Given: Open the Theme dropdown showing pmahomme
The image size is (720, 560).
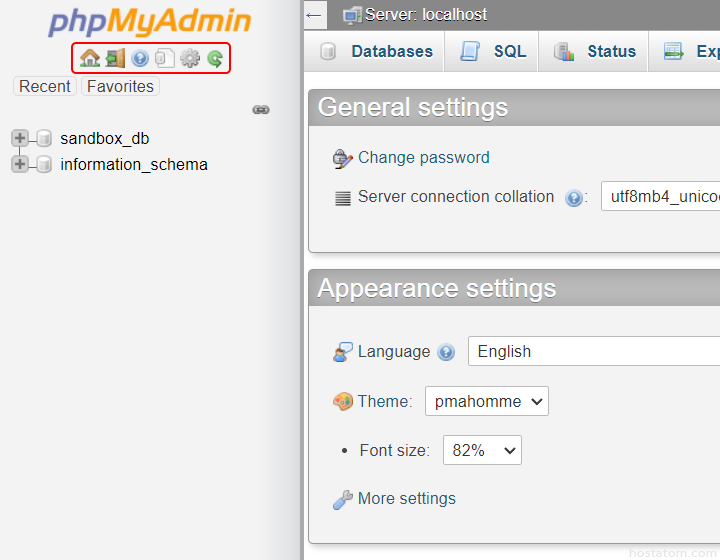Looking at the screenshot, I should [x=486, y=401].
